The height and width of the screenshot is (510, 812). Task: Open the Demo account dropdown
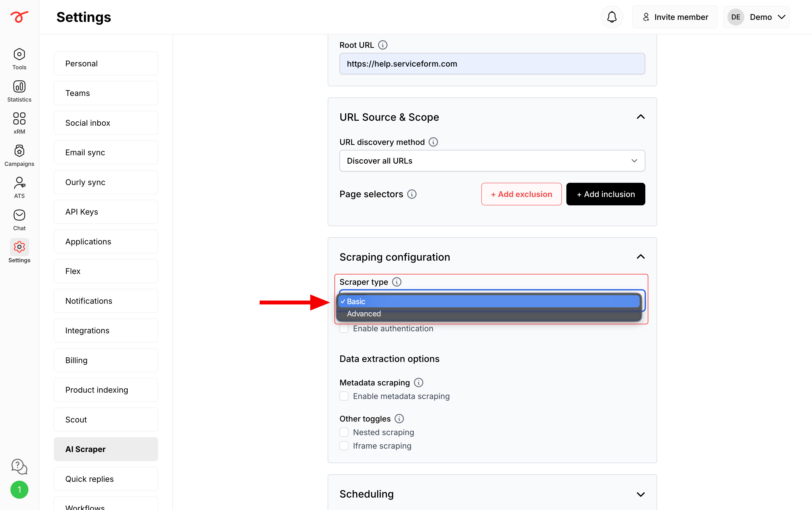[x=756, y=17]
